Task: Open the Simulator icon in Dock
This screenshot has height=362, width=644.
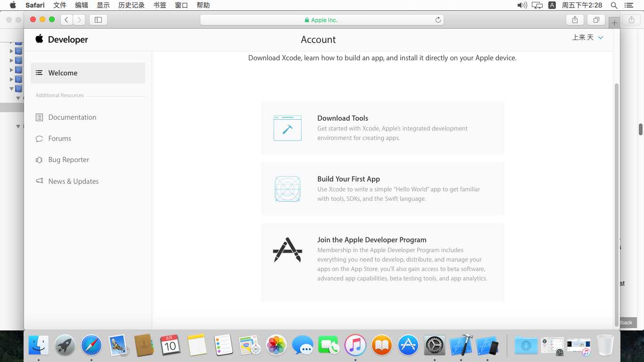Action: 487,346
